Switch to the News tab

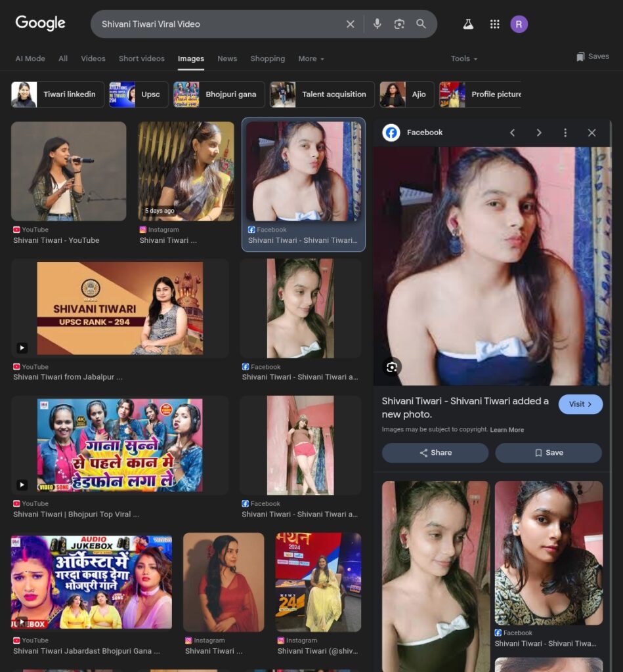coord(227,58)
